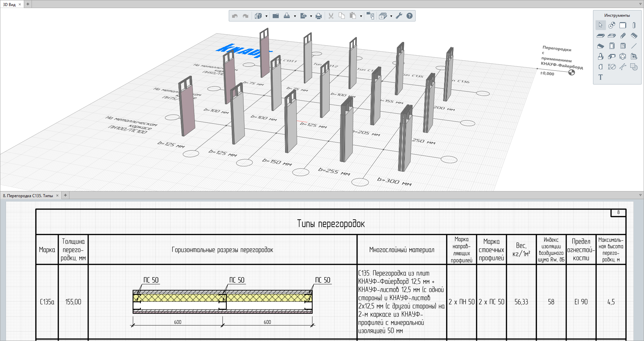Close the 3D Вид tab

point(20,4)
